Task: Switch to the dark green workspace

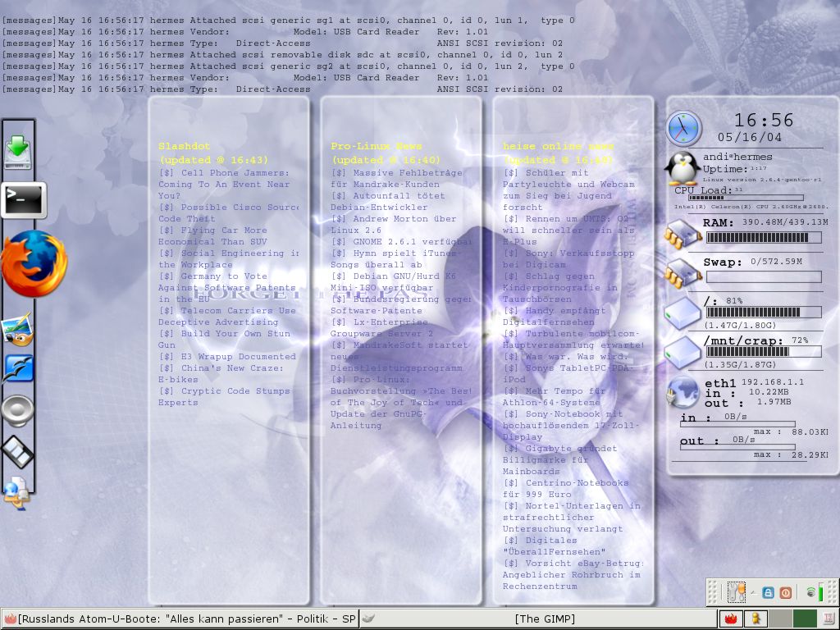Action: (805, 619)
